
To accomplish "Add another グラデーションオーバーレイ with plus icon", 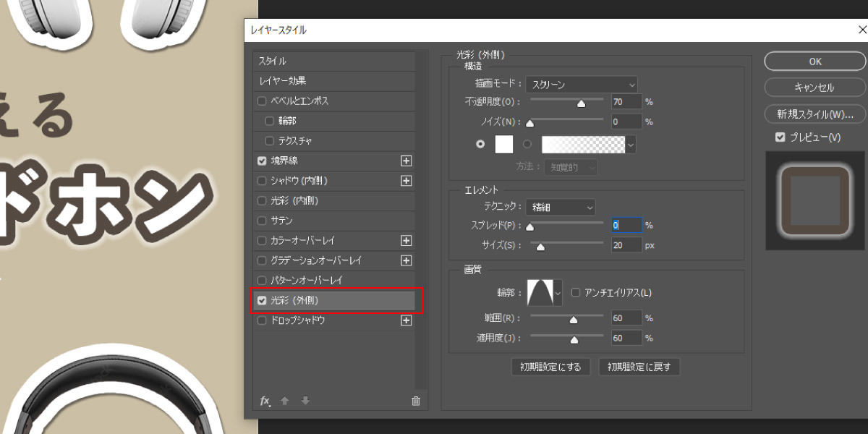I will (x=406, y=260).
